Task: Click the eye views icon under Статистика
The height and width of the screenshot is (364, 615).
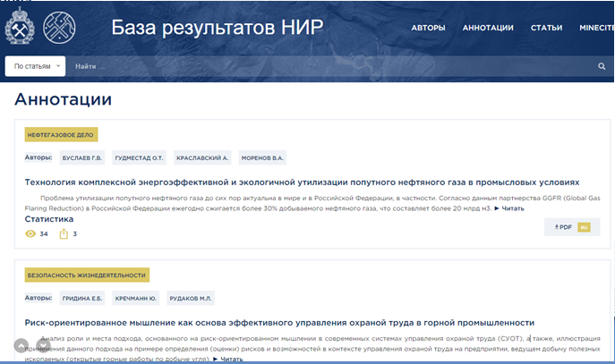Action: (x=30, y=234)
